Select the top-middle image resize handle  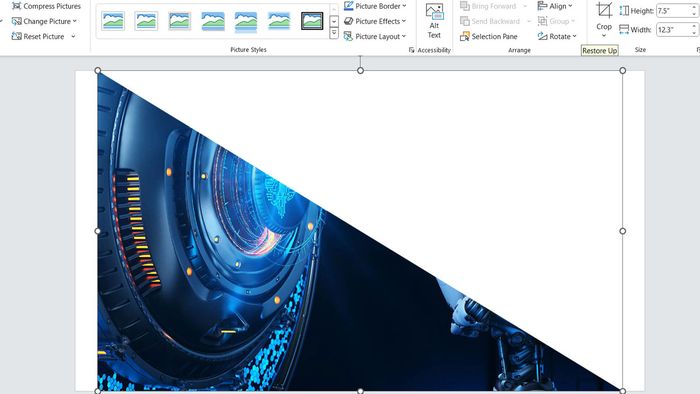360,71
